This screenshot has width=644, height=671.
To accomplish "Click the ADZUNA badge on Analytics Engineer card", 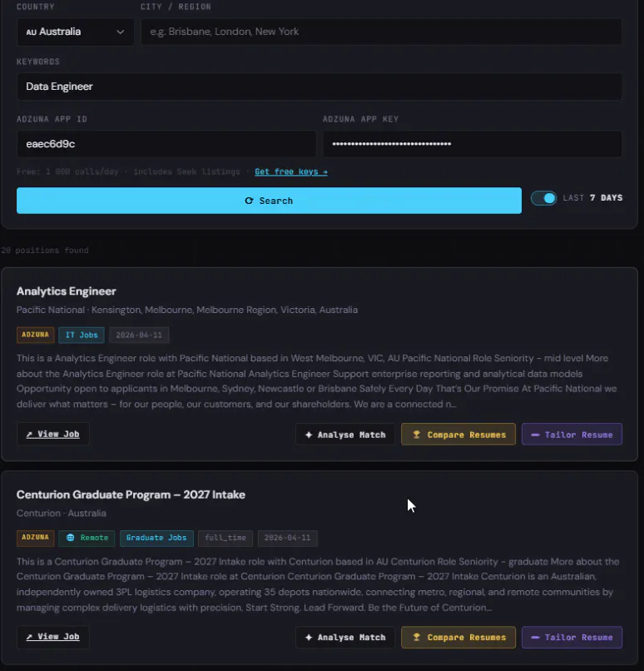I will [36, 335].
